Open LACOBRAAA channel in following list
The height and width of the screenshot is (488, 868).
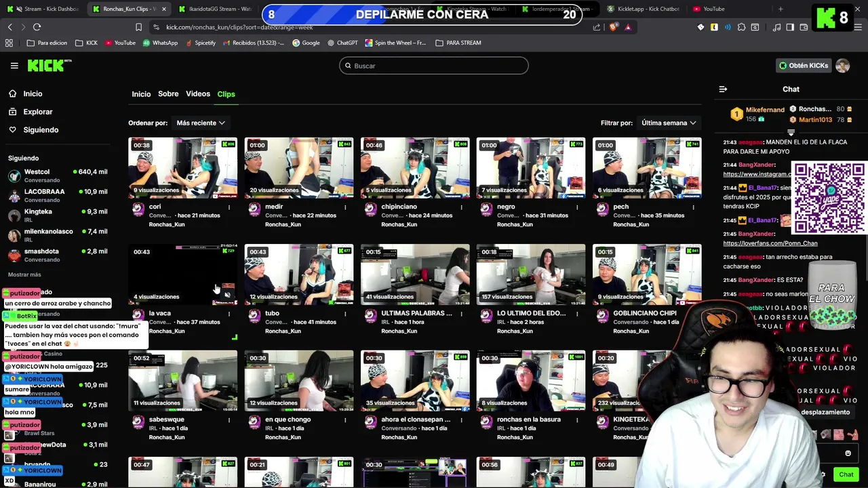pos(58,195)
